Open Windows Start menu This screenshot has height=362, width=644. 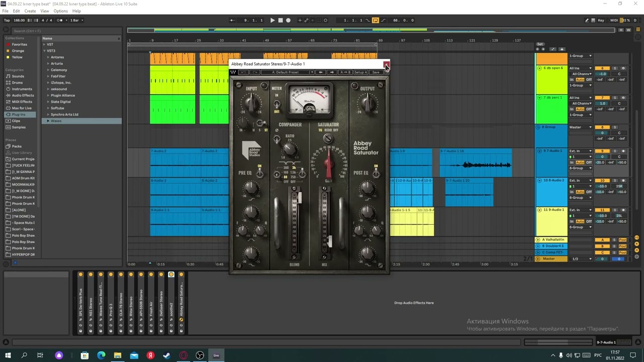point(7,355)
